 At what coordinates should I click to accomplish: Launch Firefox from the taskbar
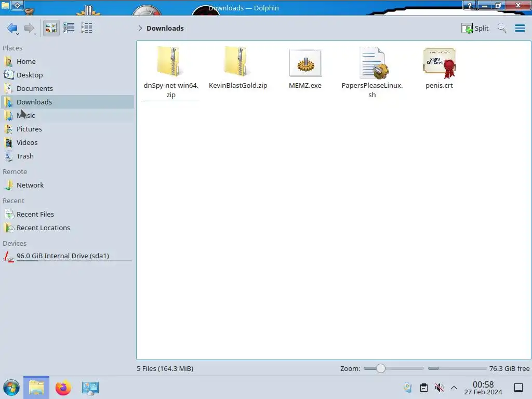point(63,388)
